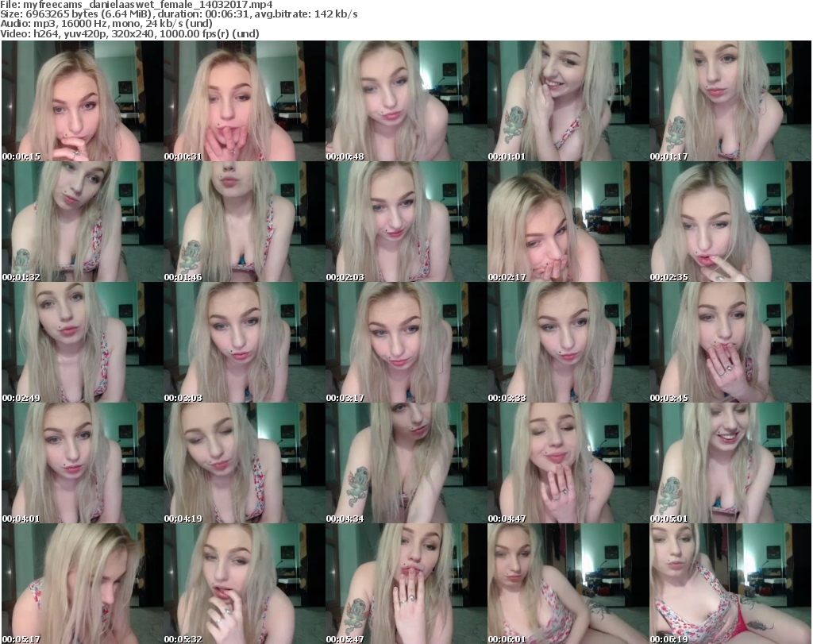Select the thumbnail stamped 00:00:15

83,101
